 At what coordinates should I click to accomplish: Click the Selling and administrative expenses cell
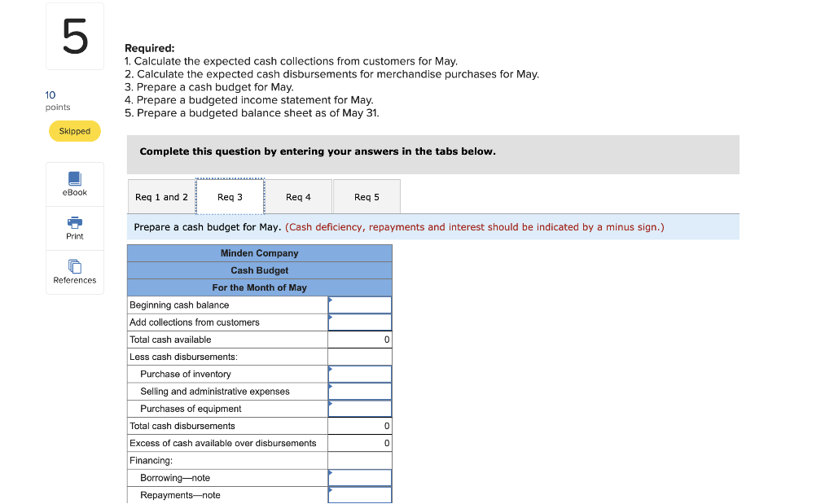point(360,391)
